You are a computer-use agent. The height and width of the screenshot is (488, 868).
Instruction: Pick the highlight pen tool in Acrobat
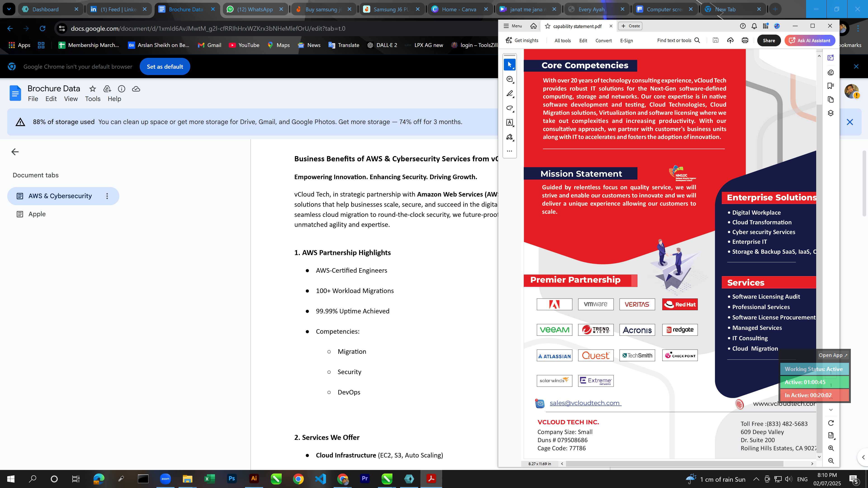(x=509, y=94)
